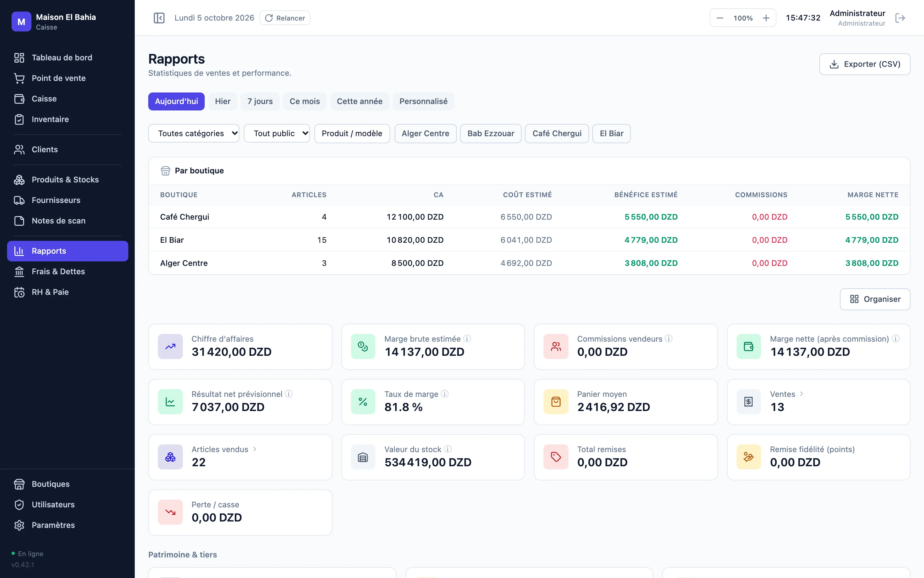Select the Hier period tab
924x578 pixels.
[x=223, y=101]
